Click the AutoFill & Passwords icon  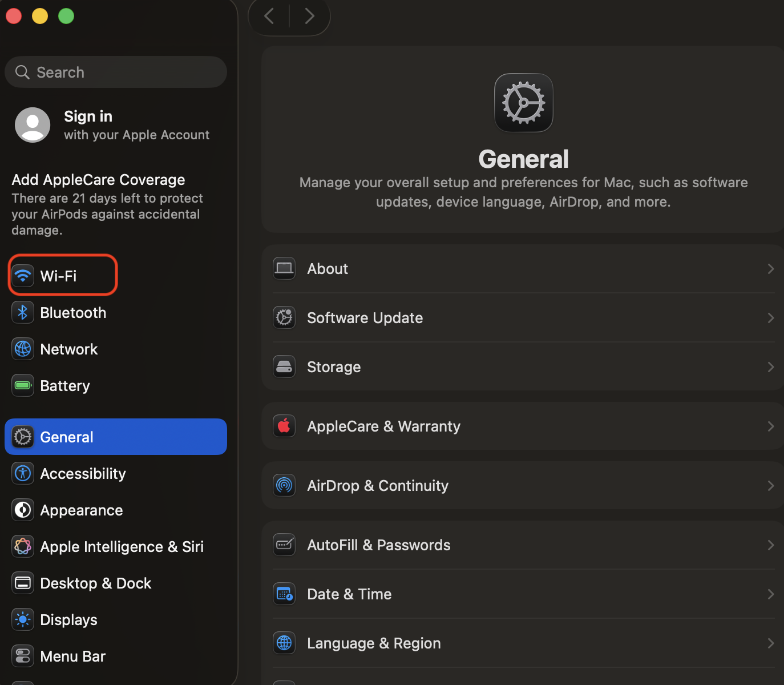tap(284, 545)
